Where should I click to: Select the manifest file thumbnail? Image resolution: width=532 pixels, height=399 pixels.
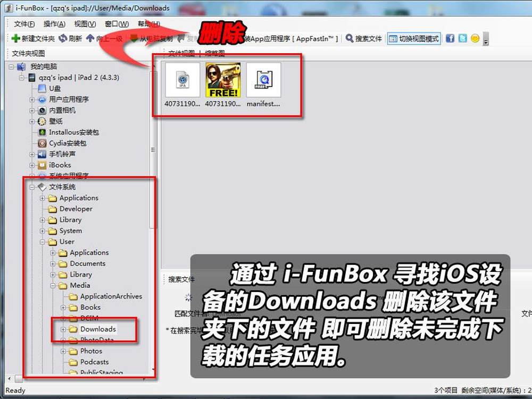tap(264, 80)
